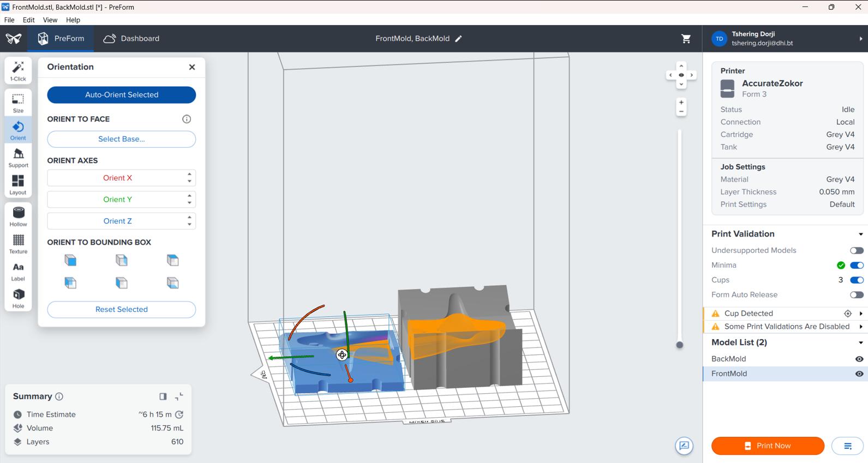Select the 1-Click magic wand tool

coord(18,71)
